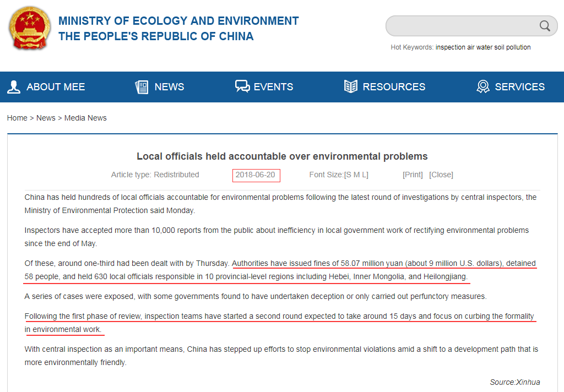The width and height of the screenshot is (564, 392).
Task: Print the article using the [Print] link
Action: (413, 175)
